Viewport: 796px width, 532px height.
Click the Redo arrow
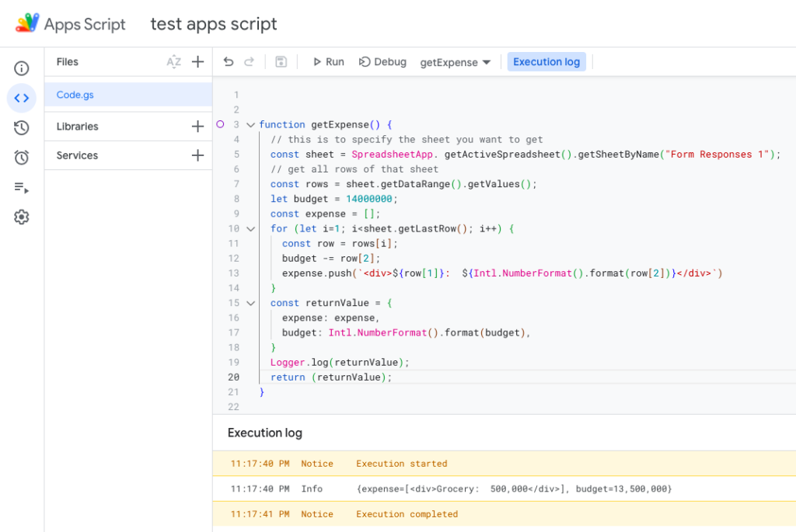pos(249,62)
